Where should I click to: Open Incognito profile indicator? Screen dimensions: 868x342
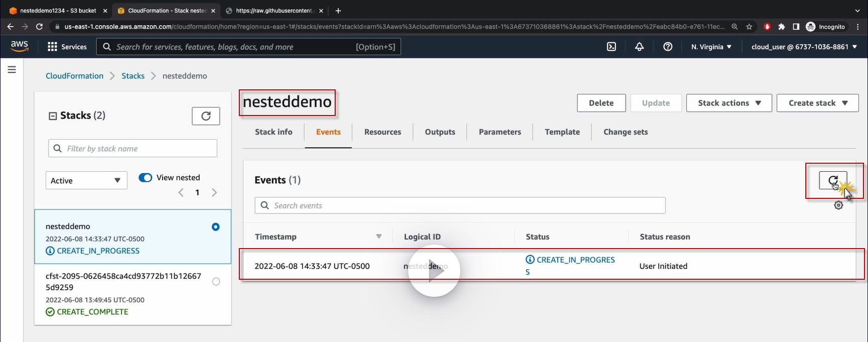coord(825,27)
